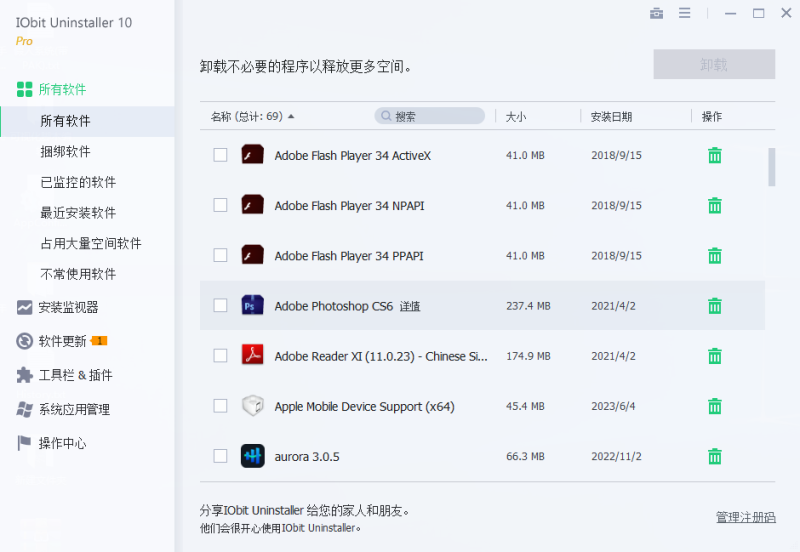Screen dimensions: 800x552
Task: Sort list by 大小 column header
Action: (x=515, y=117)
